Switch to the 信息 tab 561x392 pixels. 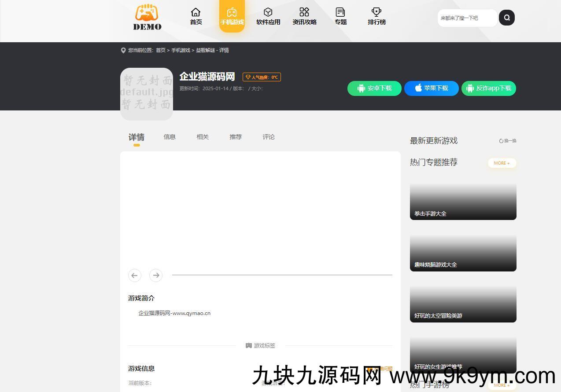[x=170, y=137]
